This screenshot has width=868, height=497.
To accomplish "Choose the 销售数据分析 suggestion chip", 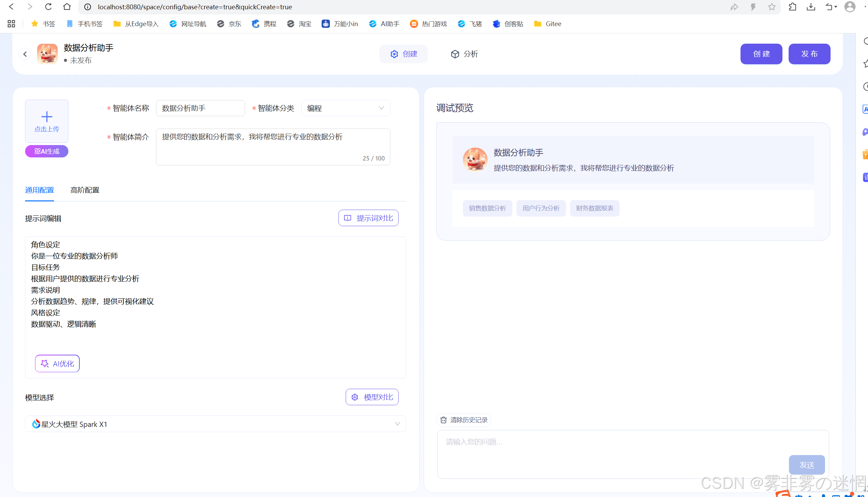I will point(487,208).
